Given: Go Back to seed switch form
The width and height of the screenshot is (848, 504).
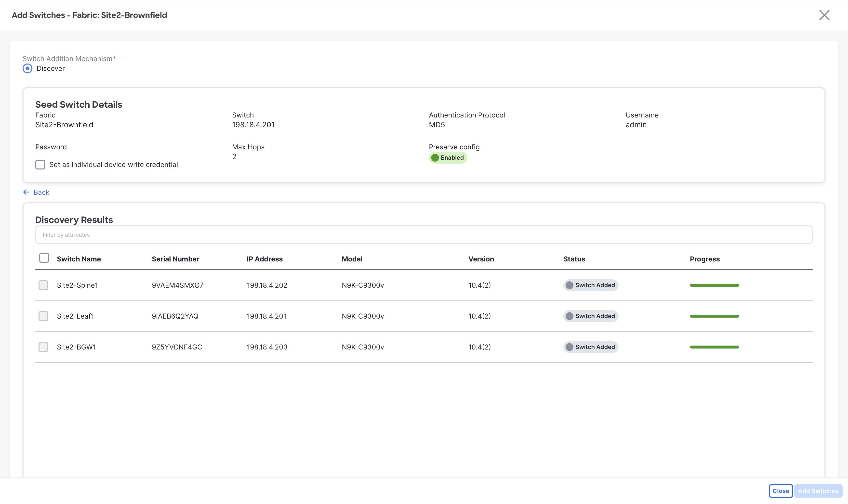Looking at the screenshot, I should pos(41,192).
